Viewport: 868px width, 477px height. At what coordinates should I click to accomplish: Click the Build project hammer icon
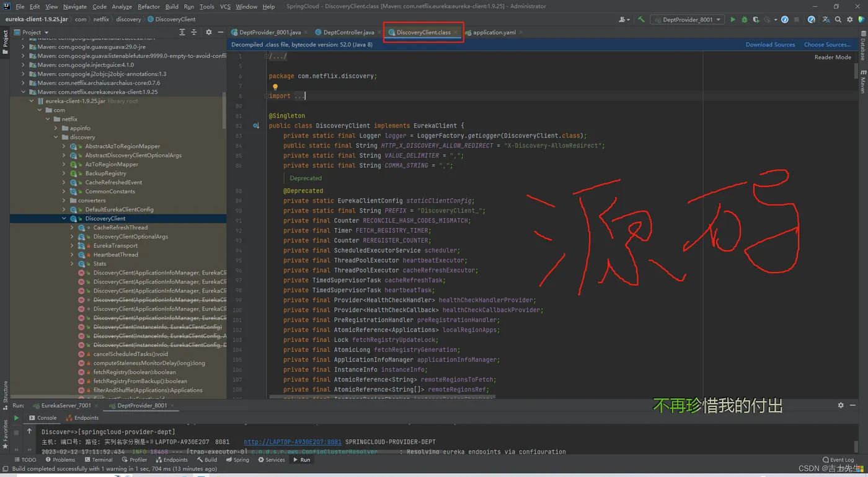point(641,20)
